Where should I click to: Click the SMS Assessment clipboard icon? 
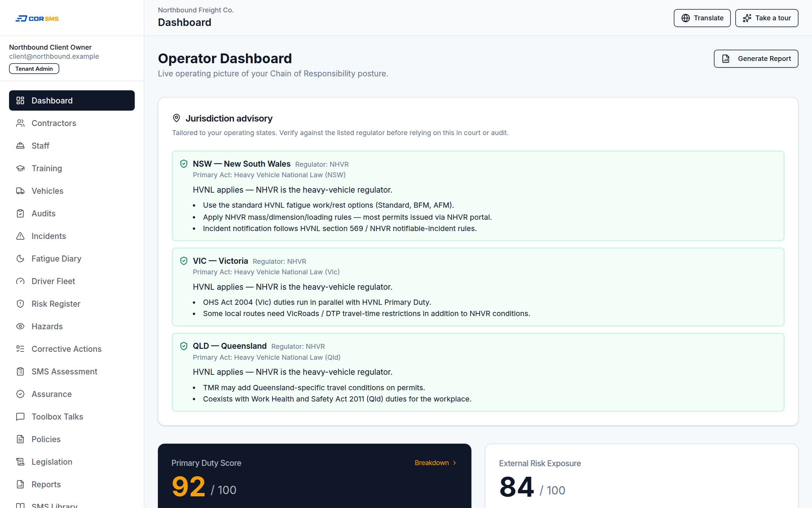[20, 371]
